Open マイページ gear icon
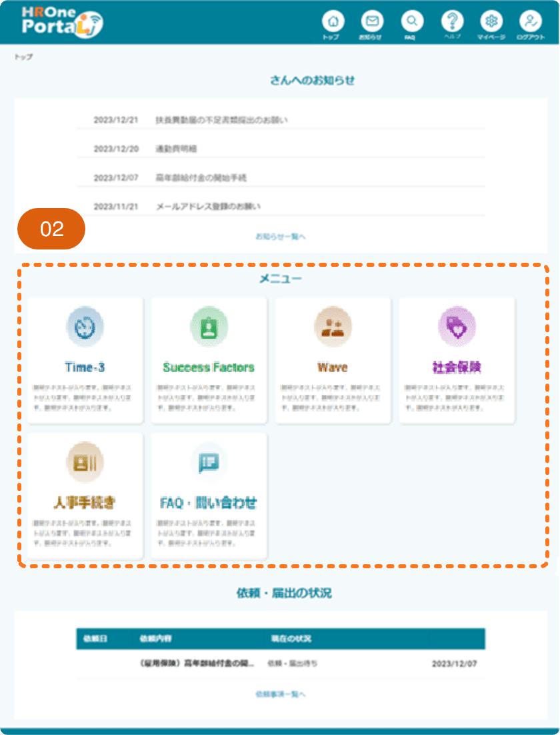Screen dimensions: 560x735 491,21
